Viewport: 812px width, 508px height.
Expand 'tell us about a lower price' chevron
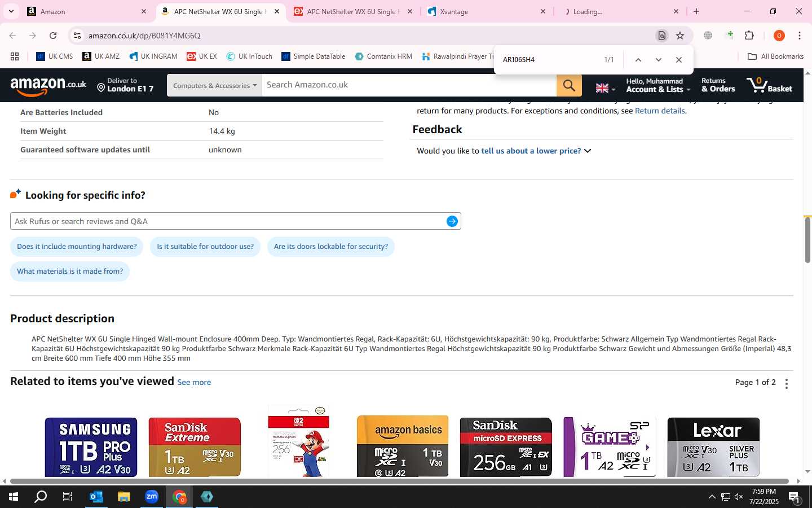tap(588, 151)
